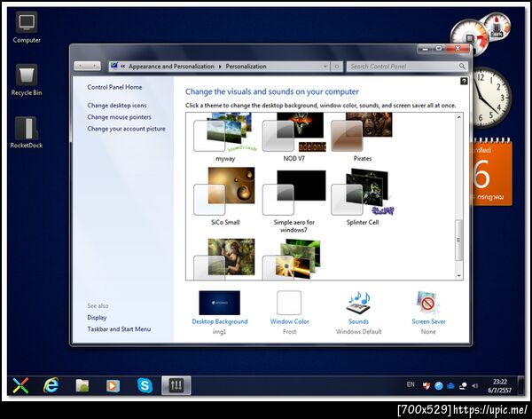Screen dimensions: 532x419
Task: Expand the arrow after Appearance and Personalization
Action: click(220, 67)
